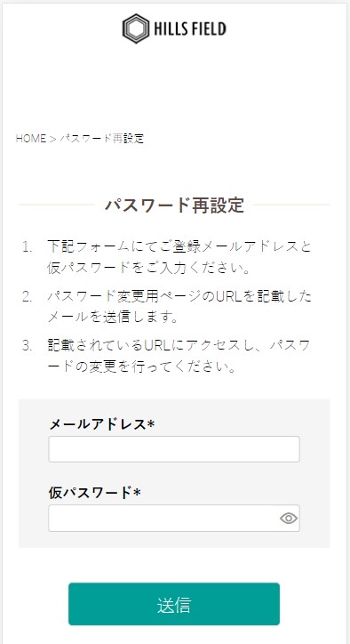350x644 pixels.
Task: Click the パスワード再設定 page heading
Action: click(x=174, y=205)
